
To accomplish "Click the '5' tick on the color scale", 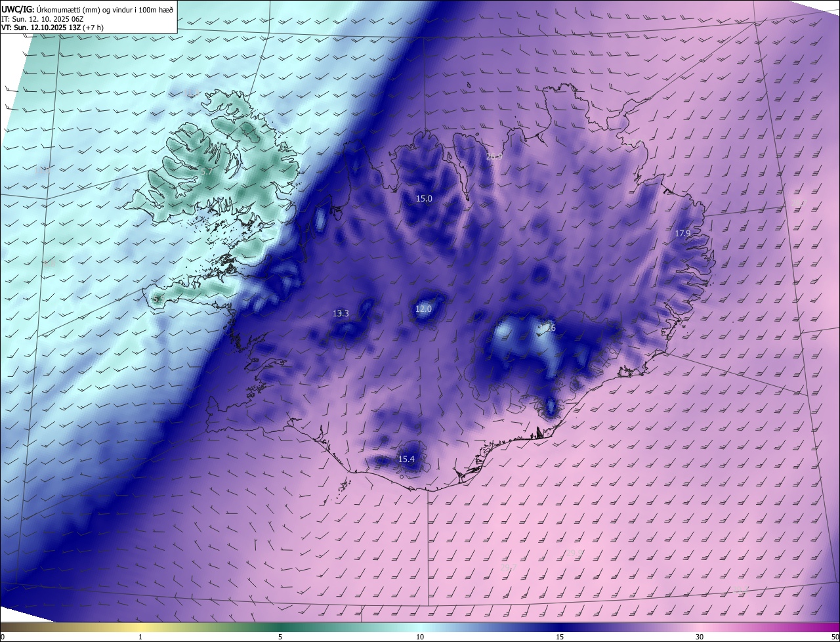I will tap(280, 637).
